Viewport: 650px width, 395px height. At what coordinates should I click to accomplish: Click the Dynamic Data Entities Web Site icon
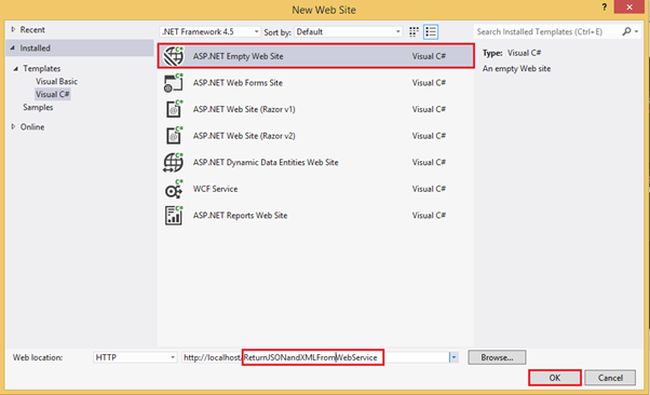(173, 162)
